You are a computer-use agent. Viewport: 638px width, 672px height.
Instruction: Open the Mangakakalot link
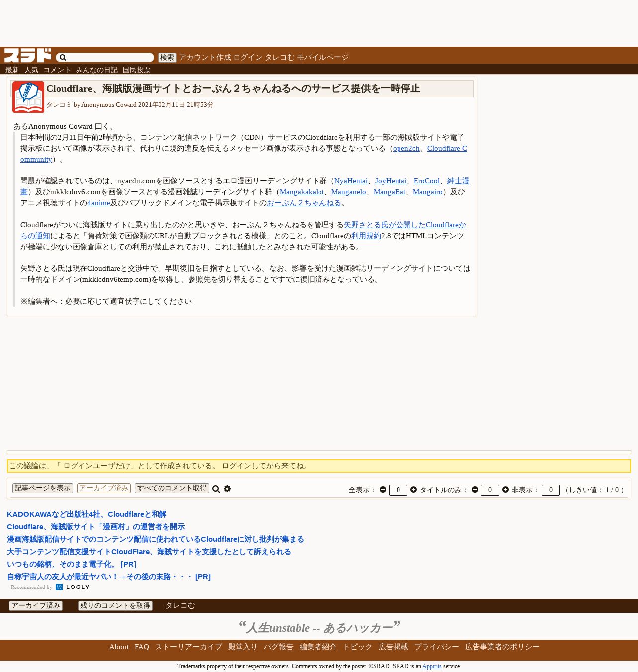pyautogui.click(x=302, y=192)
